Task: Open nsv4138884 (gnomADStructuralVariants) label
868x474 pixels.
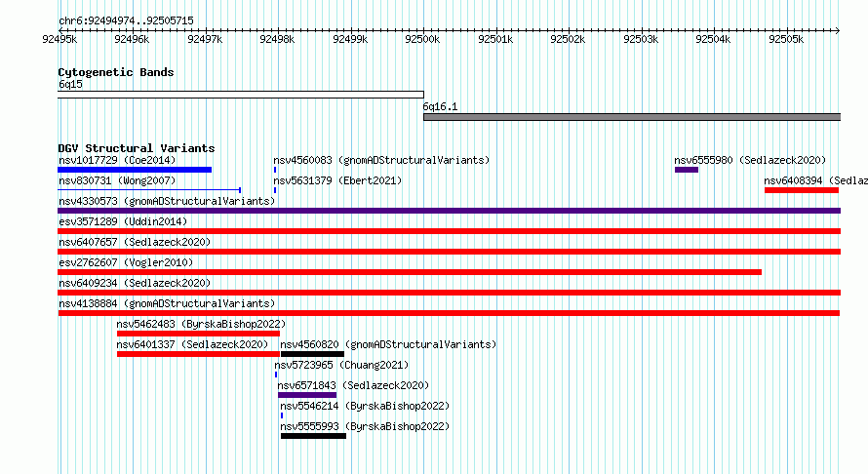Action: coord(167,303)
